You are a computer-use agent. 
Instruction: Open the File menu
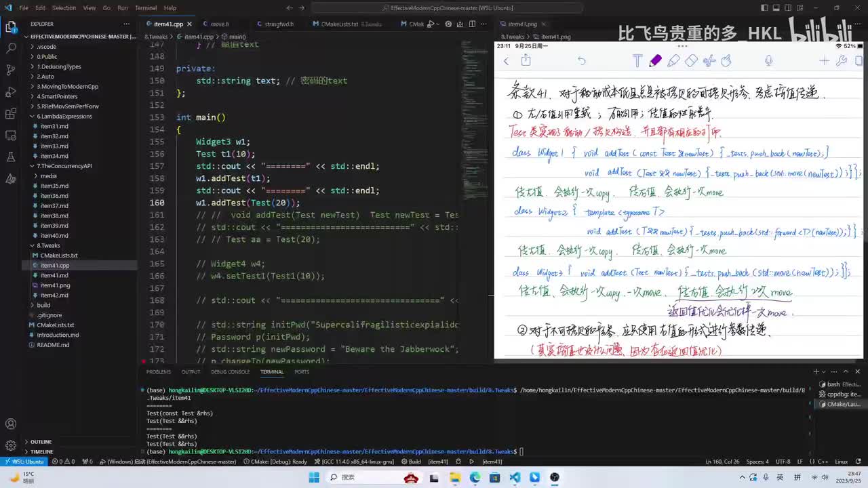(x=24, y=8)
